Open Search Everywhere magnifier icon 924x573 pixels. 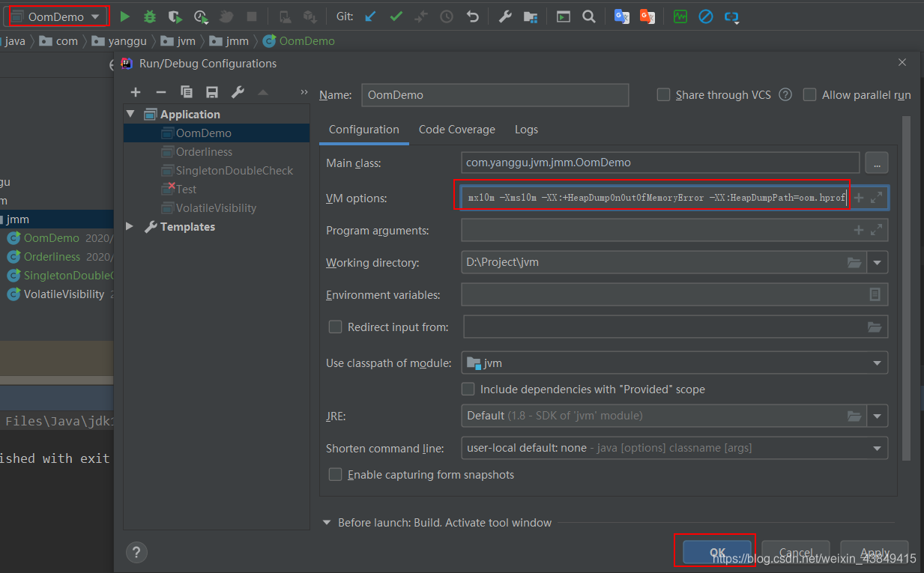(589, 16)
